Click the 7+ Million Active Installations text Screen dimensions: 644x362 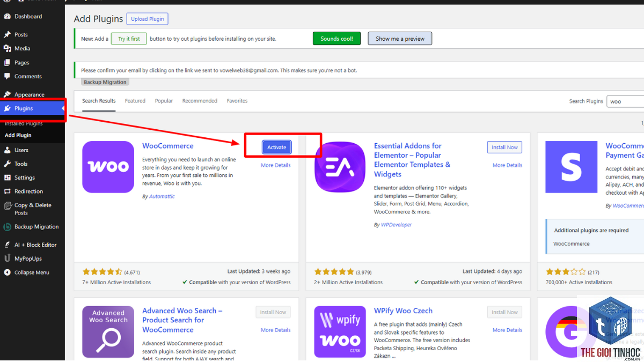tap(116, 282)
